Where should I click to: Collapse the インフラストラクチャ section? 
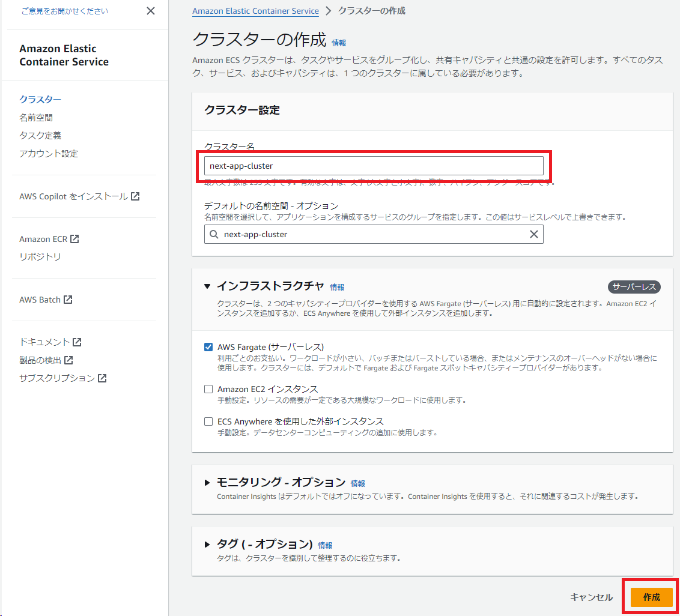click(x=207, y=286)
